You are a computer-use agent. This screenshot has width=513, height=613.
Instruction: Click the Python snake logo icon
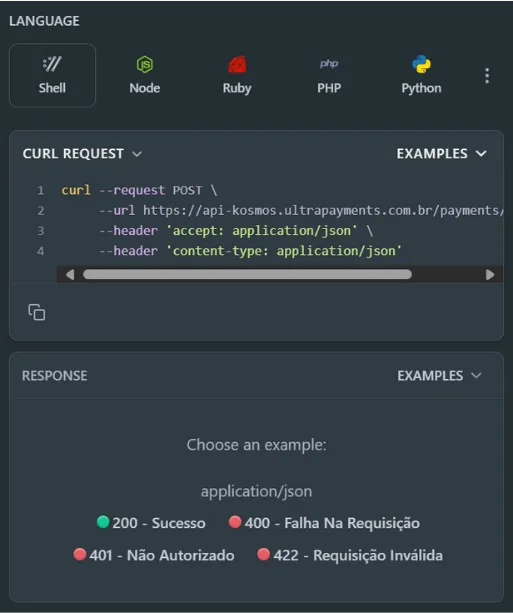click(x=421, y=64)
